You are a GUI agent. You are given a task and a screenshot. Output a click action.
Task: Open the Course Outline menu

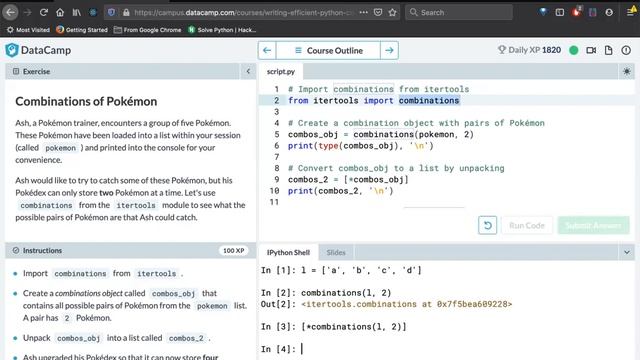tap(328, 50)
